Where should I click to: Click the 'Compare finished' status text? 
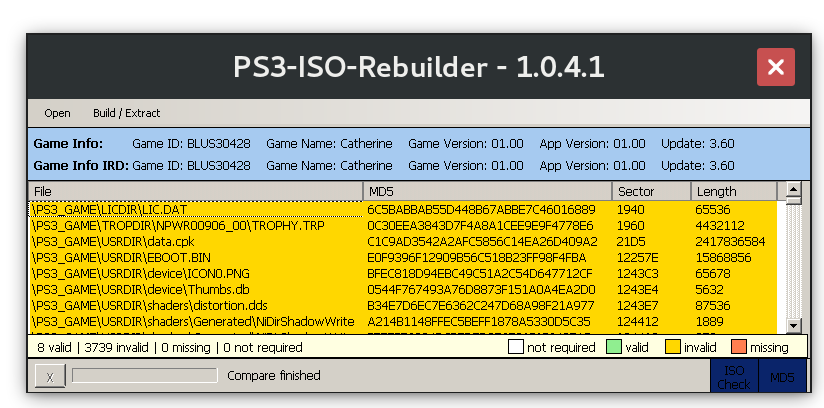tap(274, 375)
